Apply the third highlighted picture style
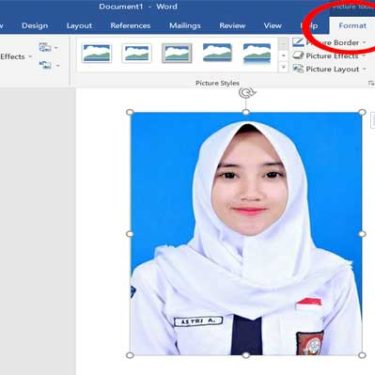 [x=177, y=53]
